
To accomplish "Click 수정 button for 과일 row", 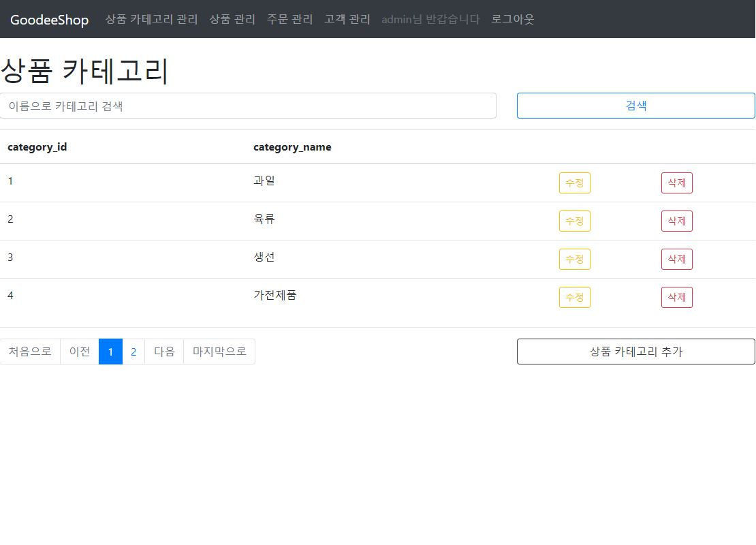I will pyautogui.click(x=575, y=183).
